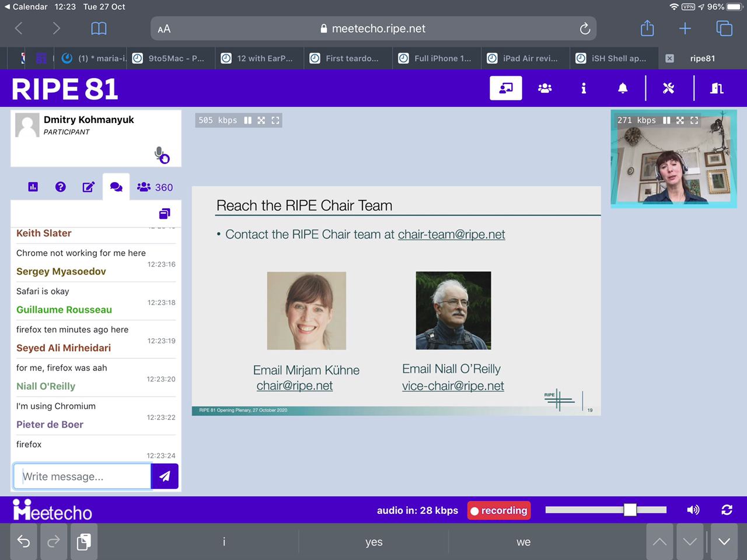Click the refresh sync icon in footer
Viewport: 747px width, 560px height.
click(727, 510)
